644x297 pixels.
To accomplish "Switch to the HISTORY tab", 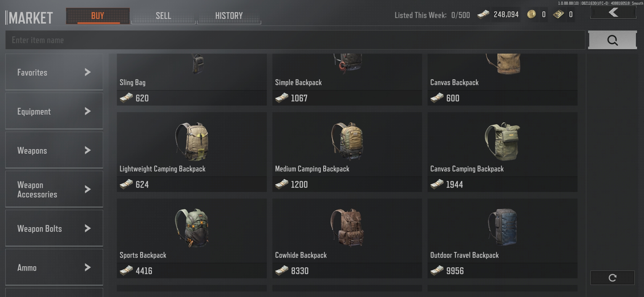I will click(x=229, y=16).
